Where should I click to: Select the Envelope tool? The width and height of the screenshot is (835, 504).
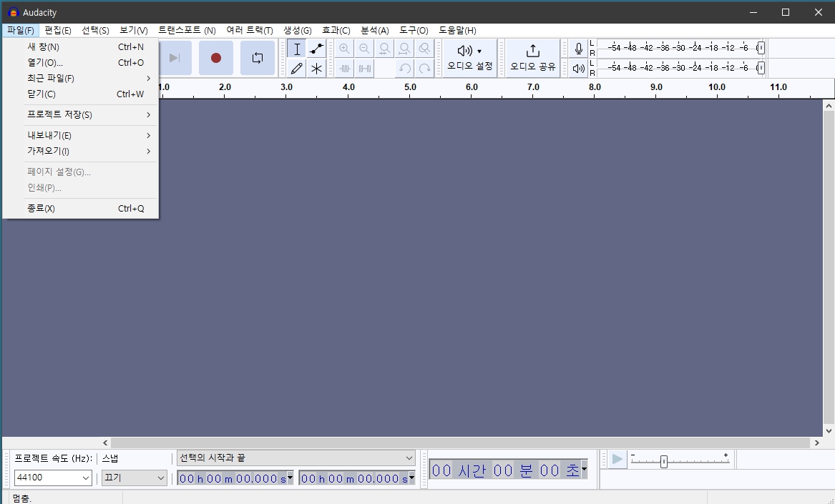(316, 49)
